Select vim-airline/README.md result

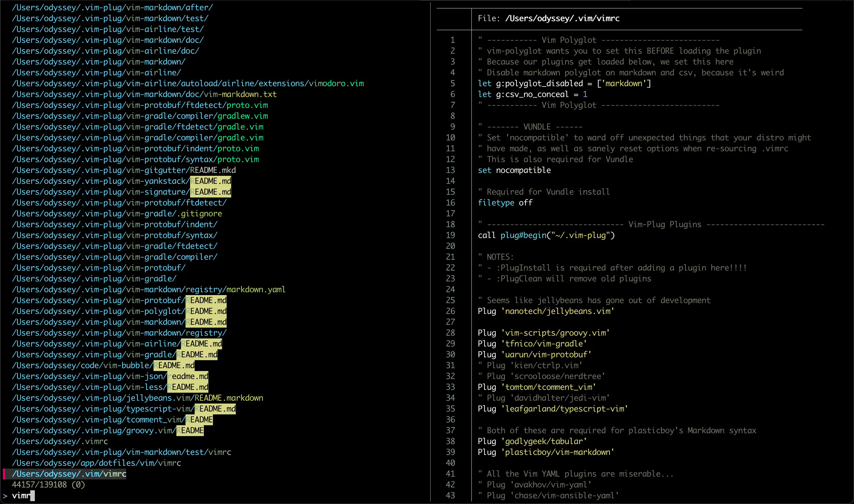(117, 343)
